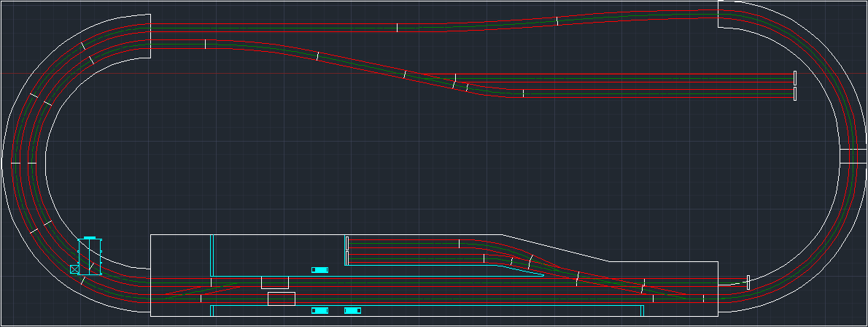868x327 pixels.
Task: Select the left cyan vehicle below the lower platform
Action: point(320,310)
